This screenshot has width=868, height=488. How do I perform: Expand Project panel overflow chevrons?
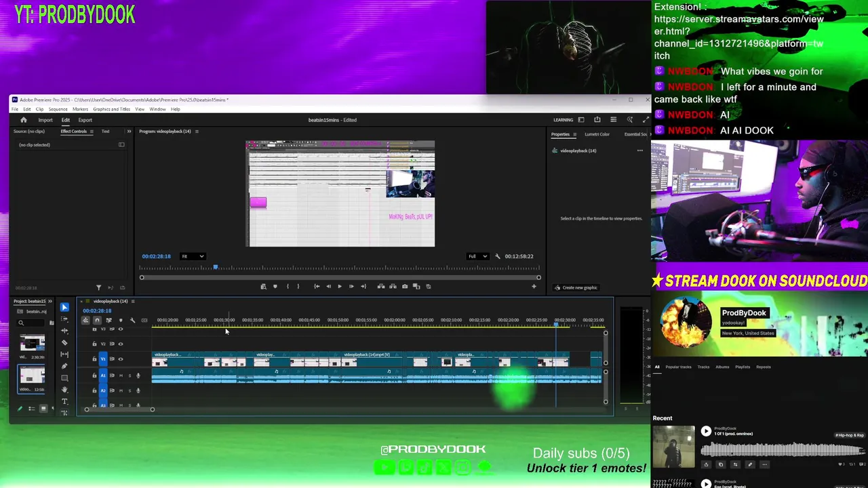point(52,301)
